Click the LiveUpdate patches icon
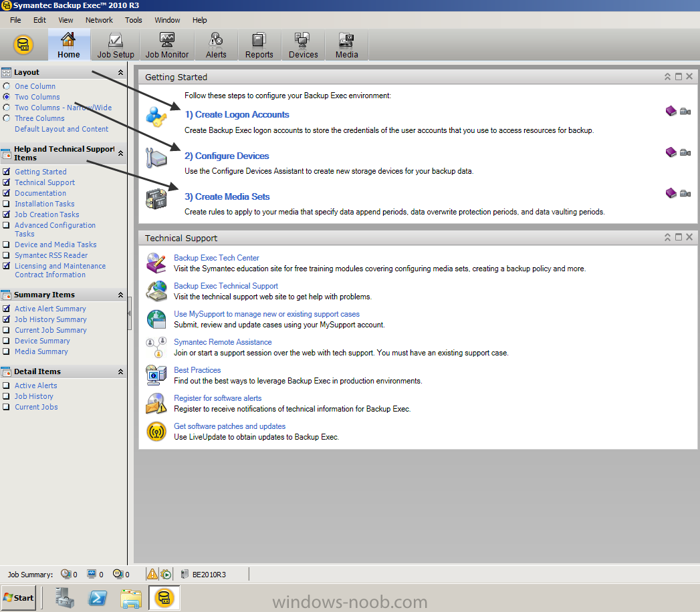The image size is (700, 612). click(x=156, y=432)
